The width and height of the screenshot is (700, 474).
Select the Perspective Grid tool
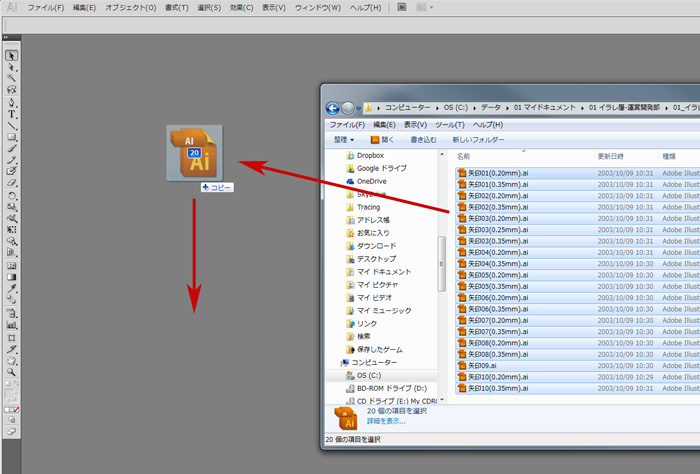pyautogui.click(x=12, y=252)
